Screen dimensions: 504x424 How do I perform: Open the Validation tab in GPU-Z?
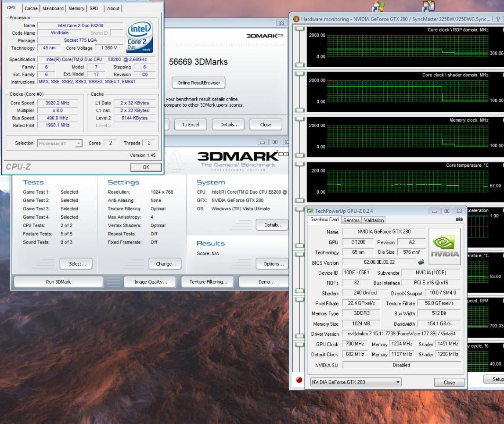374,220
